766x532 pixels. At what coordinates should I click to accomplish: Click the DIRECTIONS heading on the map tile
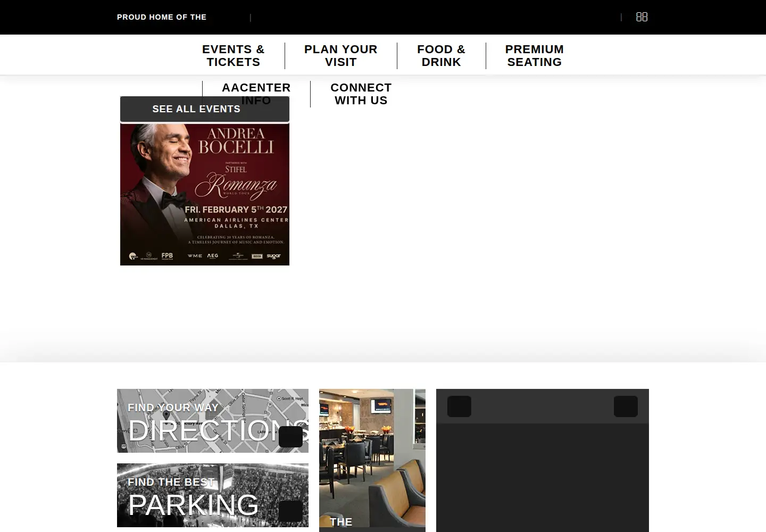[218, 430]
